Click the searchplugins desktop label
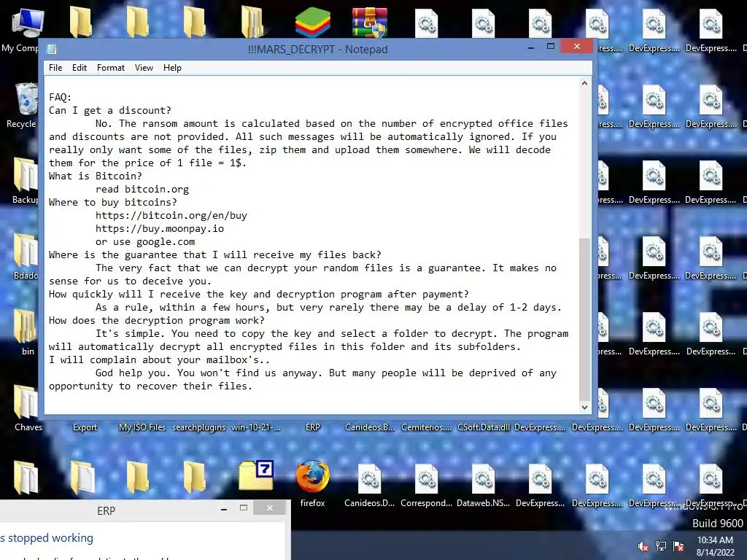 point(198,427)
